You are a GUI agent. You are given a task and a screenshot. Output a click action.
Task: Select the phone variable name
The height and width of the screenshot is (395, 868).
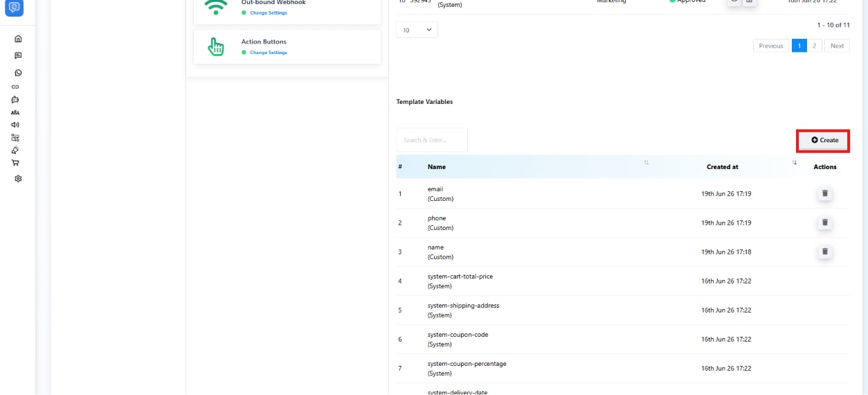[437, 218]
